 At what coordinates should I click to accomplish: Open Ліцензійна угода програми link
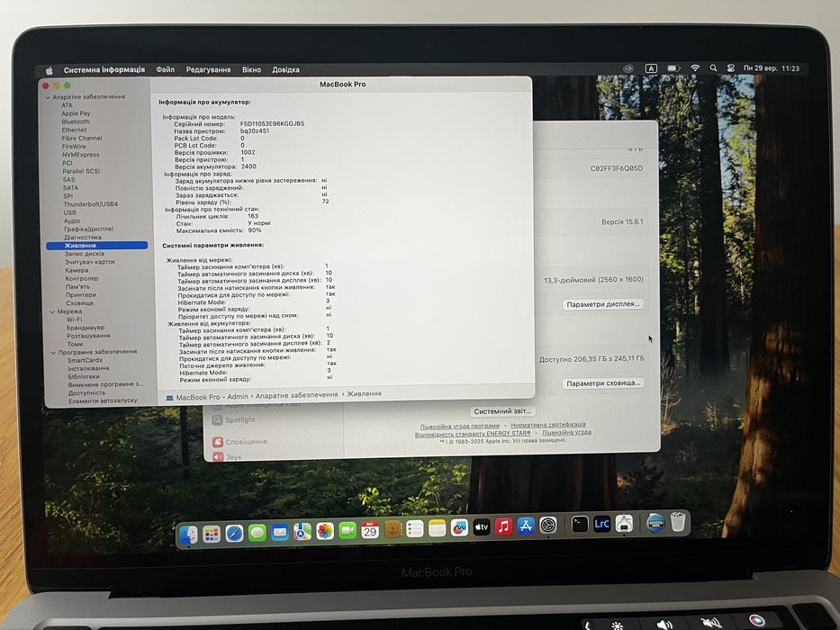tap(460, 427)
